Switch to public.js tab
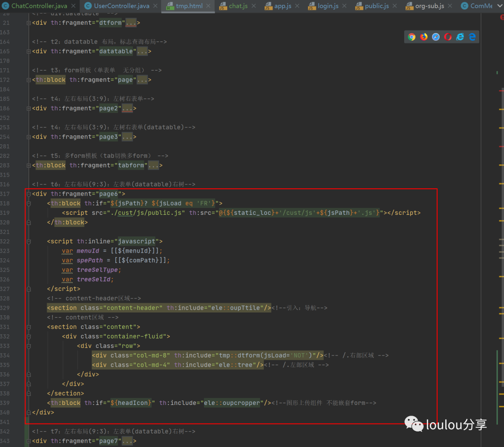 (x=377, y=6)
